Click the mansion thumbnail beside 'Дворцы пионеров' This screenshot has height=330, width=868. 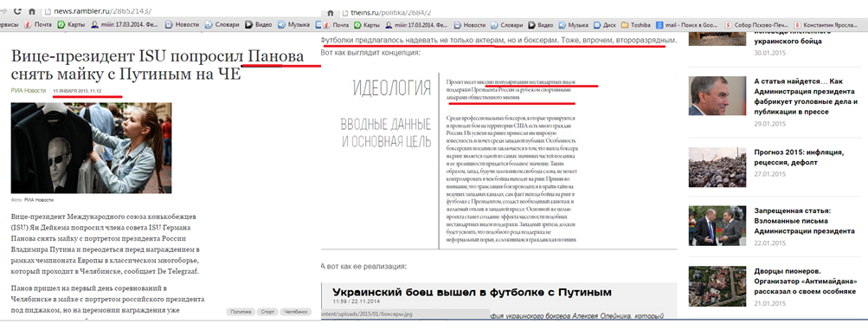coord(717,286)
